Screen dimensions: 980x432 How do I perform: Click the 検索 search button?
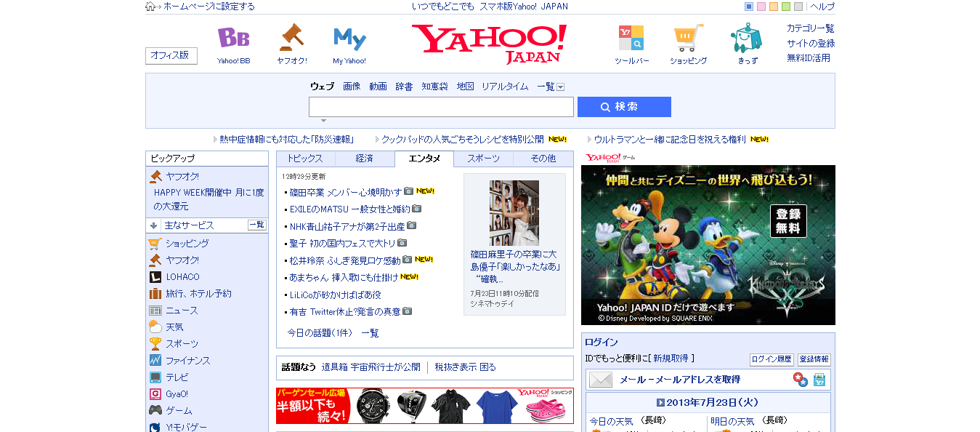point(624,107)
